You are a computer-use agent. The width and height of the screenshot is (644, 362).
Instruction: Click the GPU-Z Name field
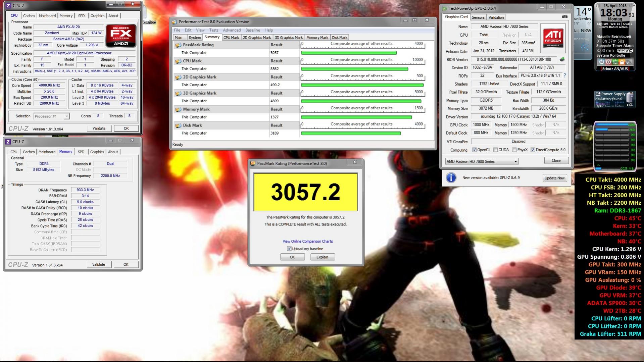tap(504, 27)
